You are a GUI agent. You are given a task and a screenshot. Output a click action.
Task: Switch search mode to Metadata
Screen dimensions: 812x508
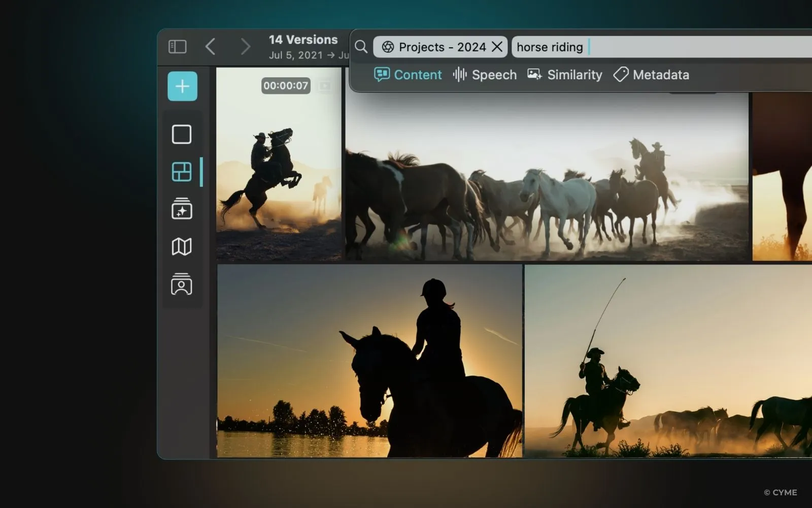(651, 75)
